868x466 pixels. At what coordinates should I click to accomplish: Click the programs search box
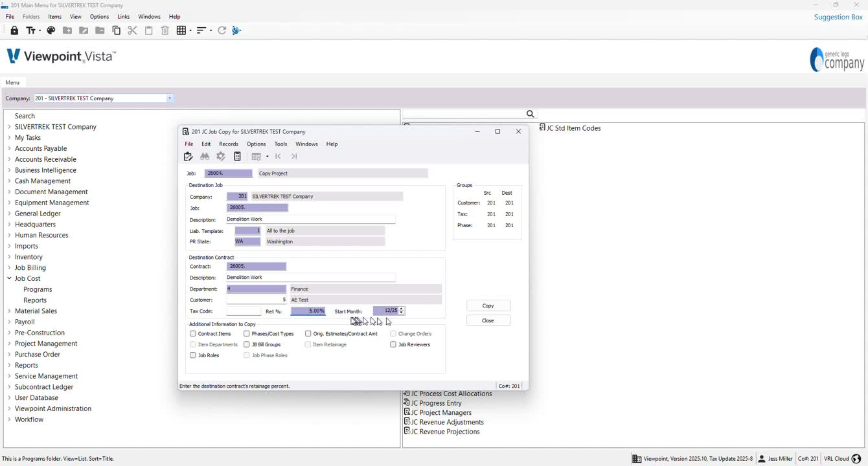coord(464,114)
